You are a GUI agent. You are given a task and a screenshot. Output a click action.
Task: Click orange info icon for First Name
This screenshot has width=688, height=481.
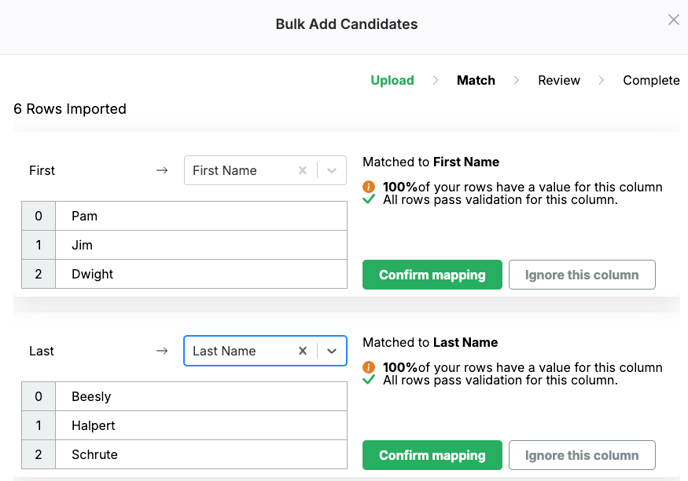[369, 187]
